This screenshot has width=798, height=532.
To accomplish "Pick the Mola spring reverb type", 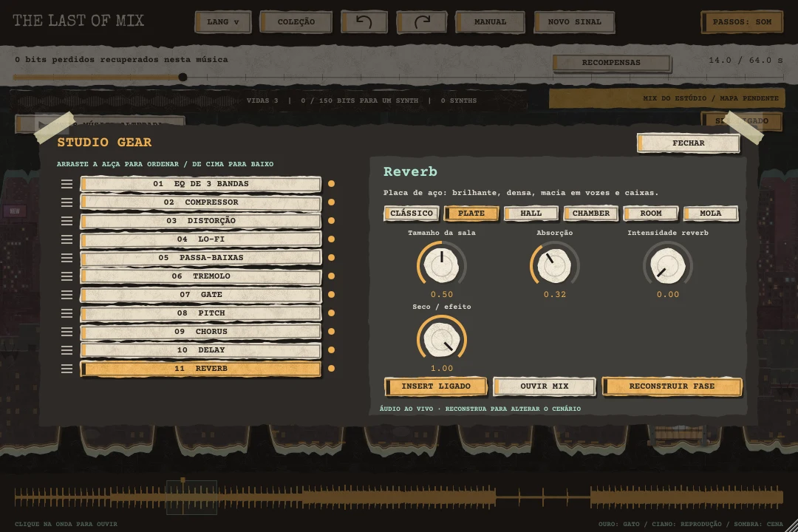I will [x=711, y=214].
